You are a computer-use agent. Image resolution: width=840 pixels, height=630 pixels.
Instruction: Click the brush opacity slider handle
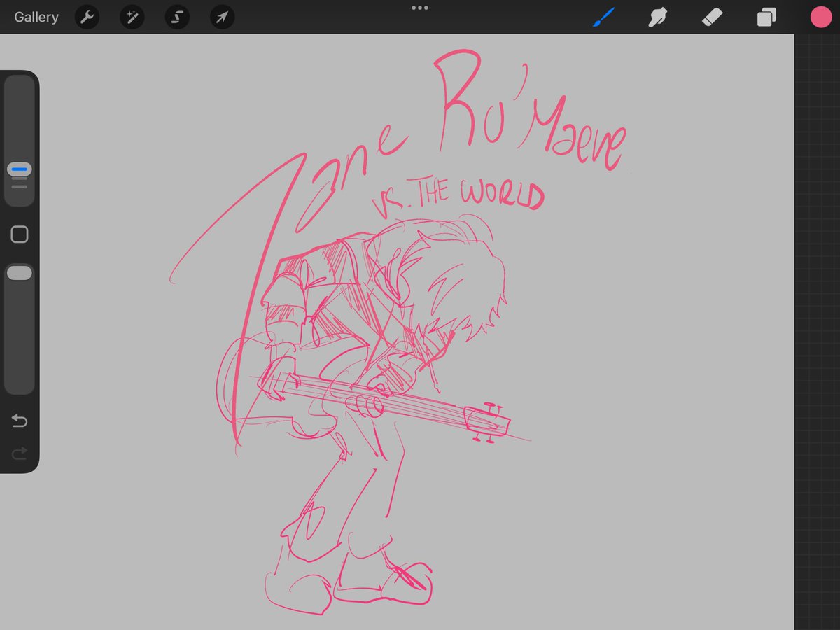coord(20,273)
